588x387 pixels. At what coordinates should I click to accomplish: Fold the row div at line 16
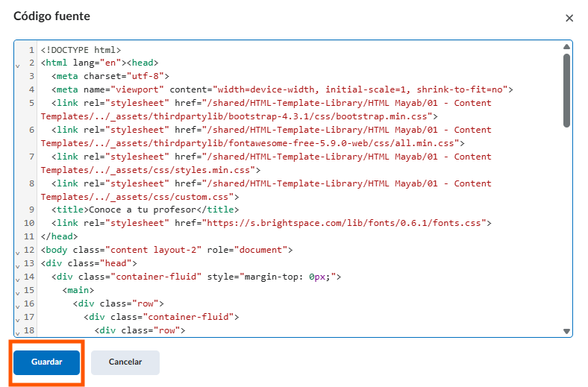[17, 306]
